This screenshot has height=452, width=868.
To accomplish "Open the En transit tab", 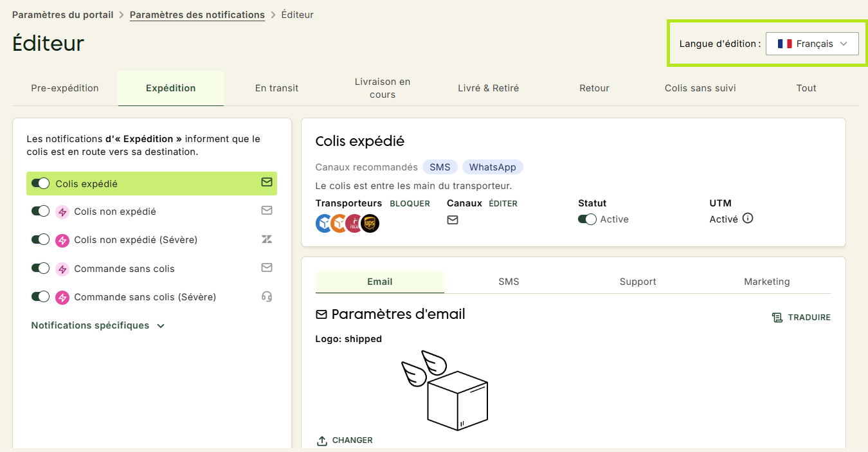I will (x=276, y=88).
